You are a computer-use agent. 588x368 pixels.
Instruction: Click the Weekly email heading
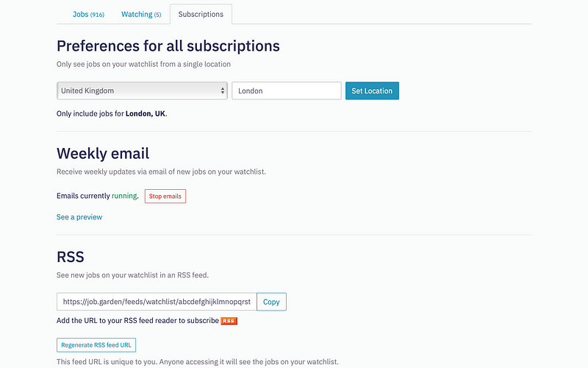pyautogui.click(x=103, y=154)
